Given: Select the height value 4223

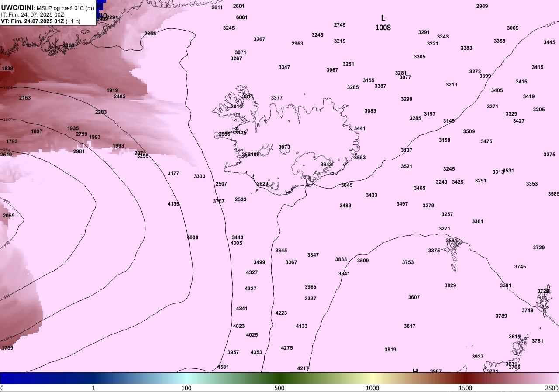Looking at the screenshot, I should click(281, 313).
